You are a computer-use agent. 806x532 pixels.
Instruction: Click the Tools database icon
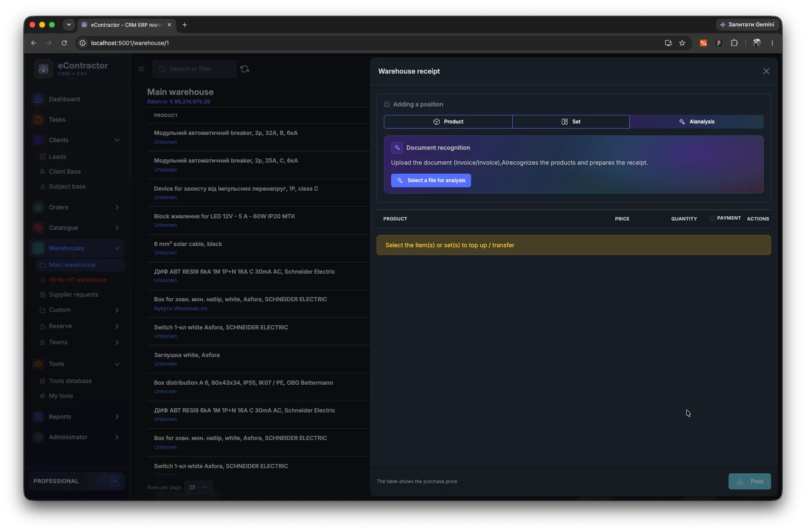pyautogui.click(x=43, y=381)
